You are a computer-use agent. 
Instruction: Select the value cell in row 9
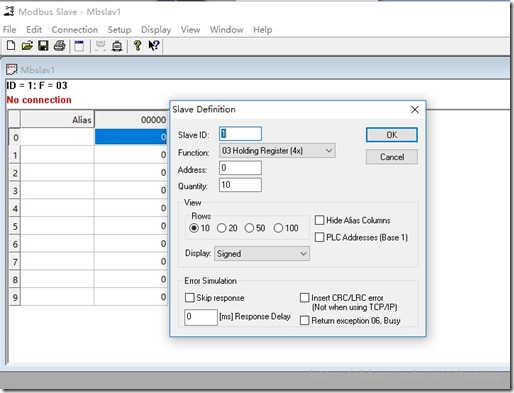point(131,297)
